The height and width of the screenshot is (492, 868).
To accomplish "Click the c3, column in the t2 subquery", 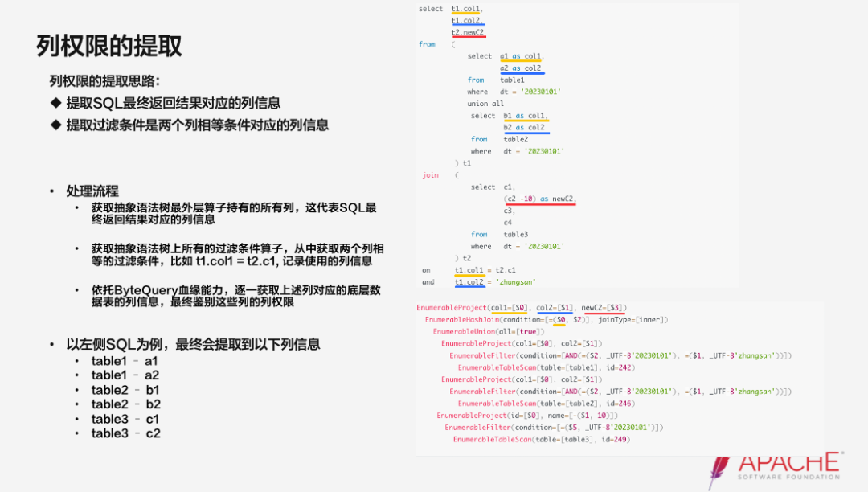I will 510,211.
